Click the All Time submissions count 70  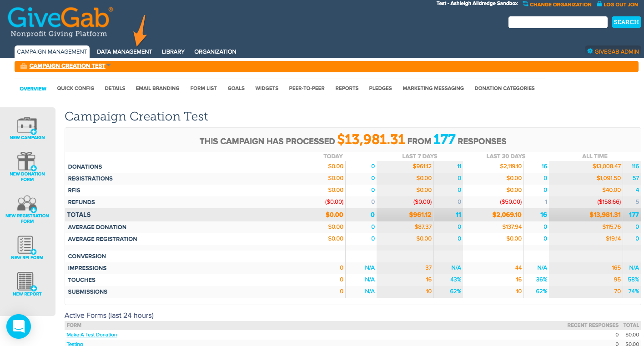coord(617,291)
